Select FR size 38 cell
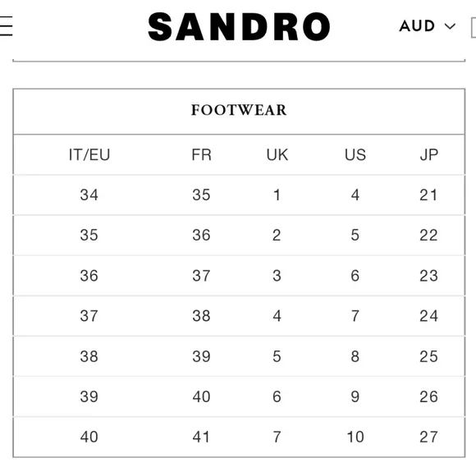 coord(201,316)
